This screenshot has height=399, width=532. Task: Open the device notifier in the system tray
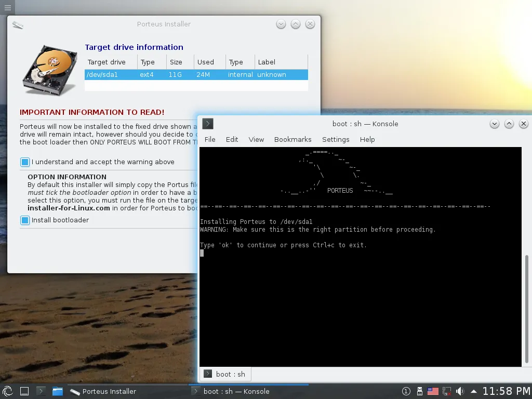point(420,391)
